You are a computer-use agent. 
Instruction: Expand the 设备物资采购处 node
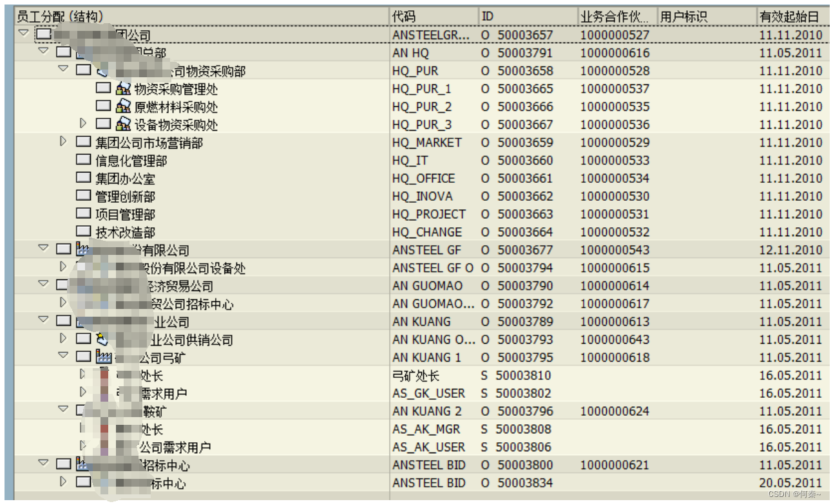coord(82,123)
